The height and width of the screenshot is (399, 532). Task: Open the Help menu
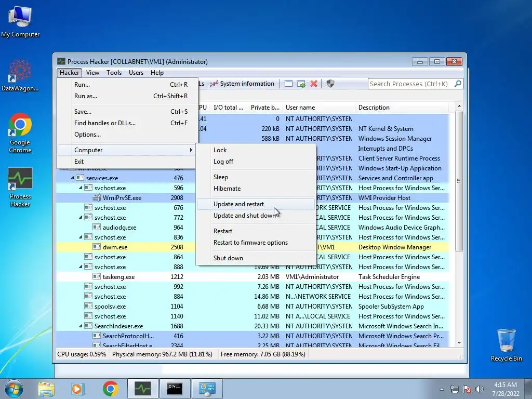[157, 73]
